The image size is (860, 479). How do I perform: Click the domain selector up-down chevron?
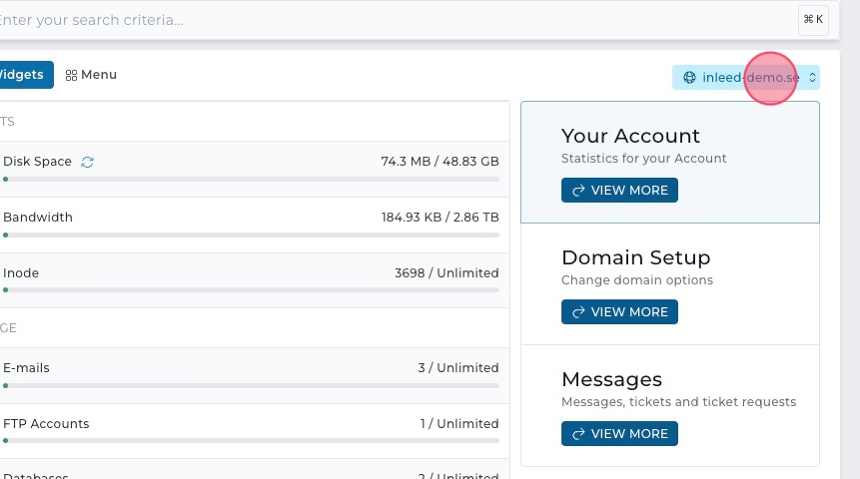812,78
